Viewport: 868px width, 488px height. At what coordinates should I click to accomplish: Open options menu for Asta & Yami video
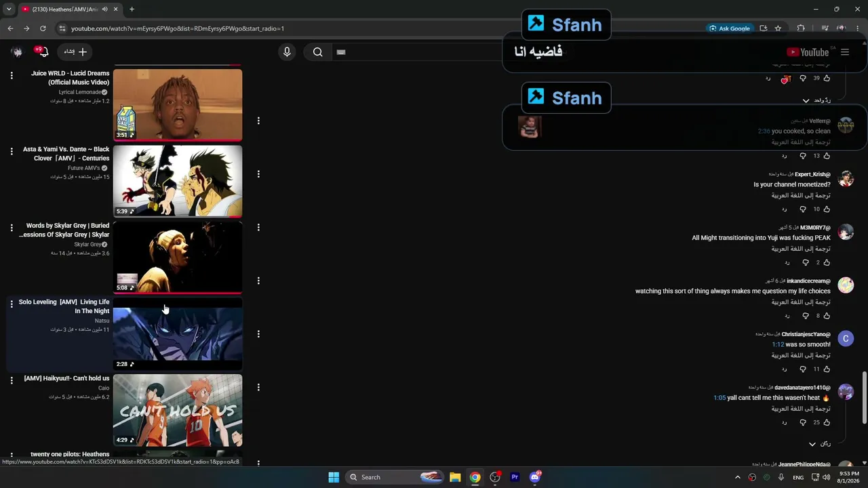[x=12, y=151]
